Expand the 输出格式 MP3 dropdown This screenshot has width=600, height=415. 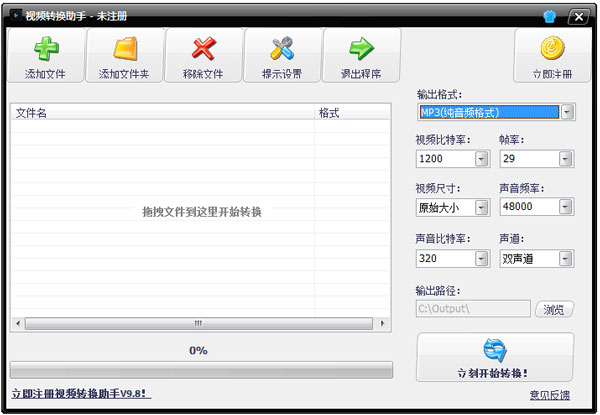[x=567, y=112]
